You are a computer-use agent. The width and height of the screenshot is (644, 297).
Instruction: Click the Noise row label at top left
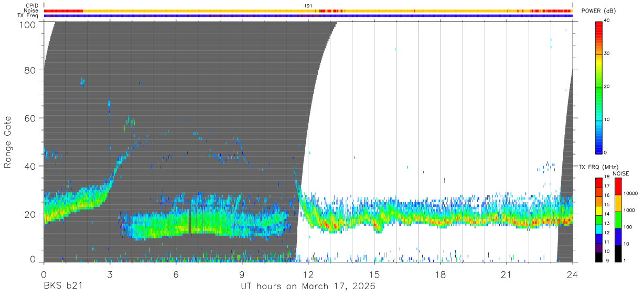(x=31, y=10)
